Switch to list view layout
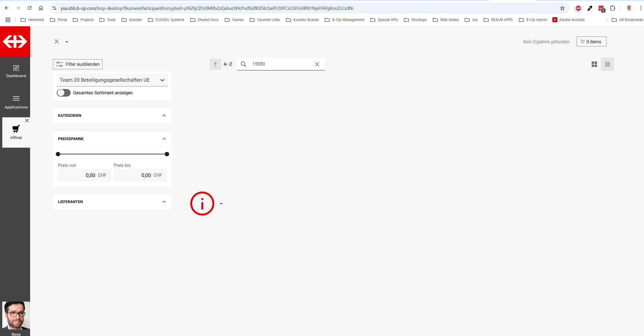The width and height of the screenshot is (644, 336). (607, 64)
